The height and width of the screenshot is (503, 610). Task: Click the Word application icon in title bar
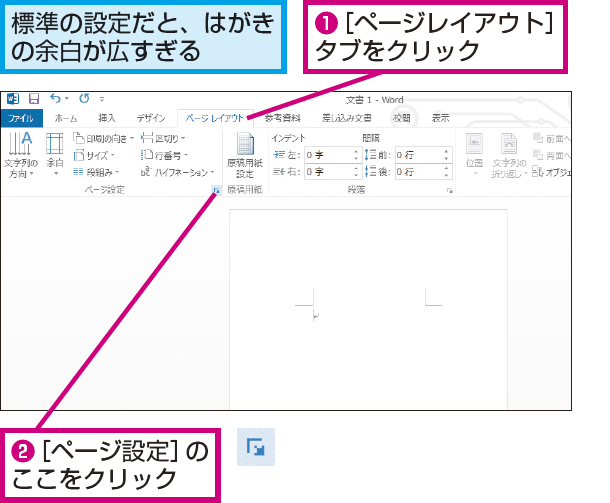[x=13, y=99]
